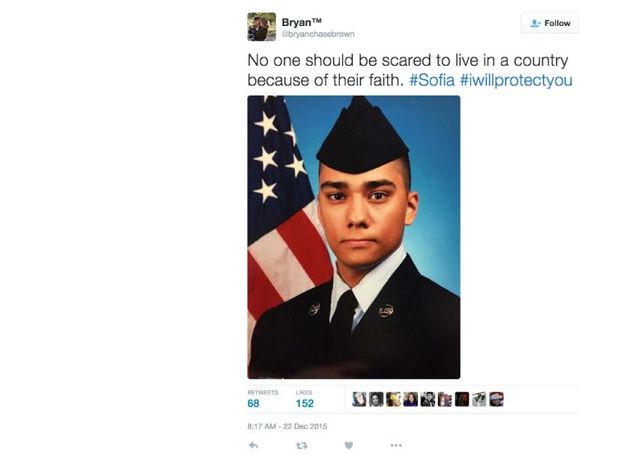Select the fourth liker avatar thumbnail
The image size is (620, 465).
coord(410,399)
